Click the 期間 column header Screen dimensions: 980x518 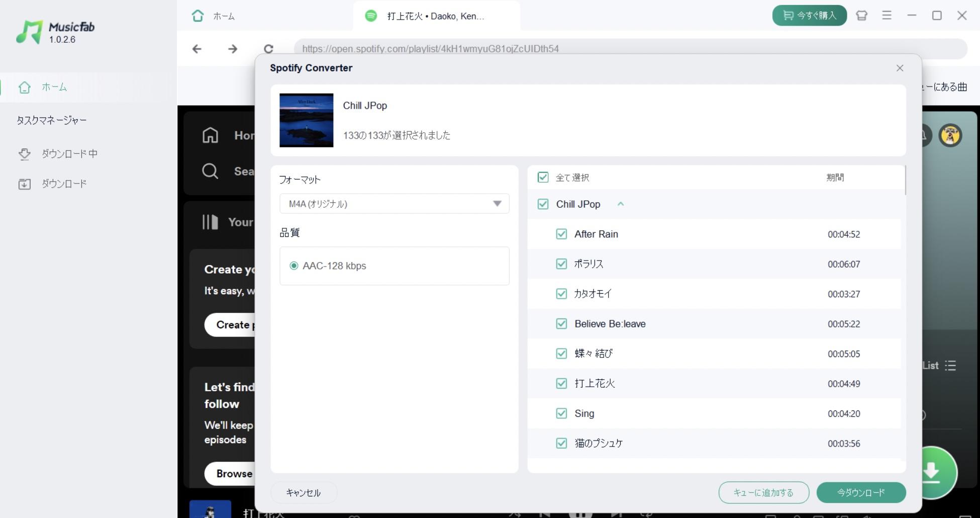pyautogui.click(x=835, y=177)
